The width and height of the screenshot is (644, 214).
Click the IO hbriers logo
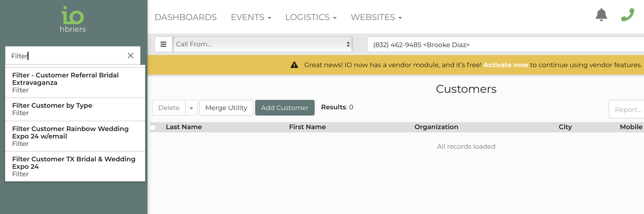pyautogui.click(x=73, y=20)
